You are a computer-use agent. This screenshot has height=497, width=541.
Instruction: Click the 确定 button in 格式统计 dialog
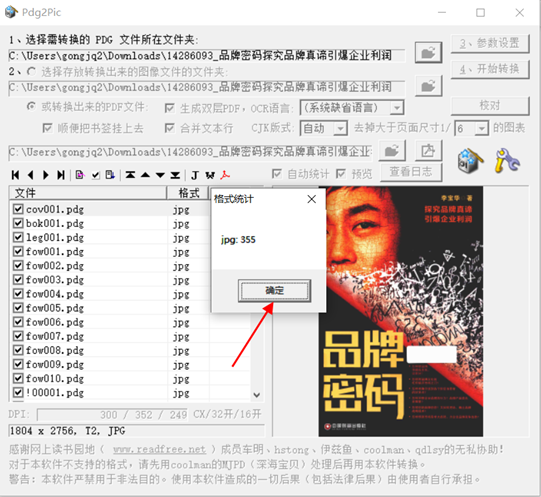(274, 291)
